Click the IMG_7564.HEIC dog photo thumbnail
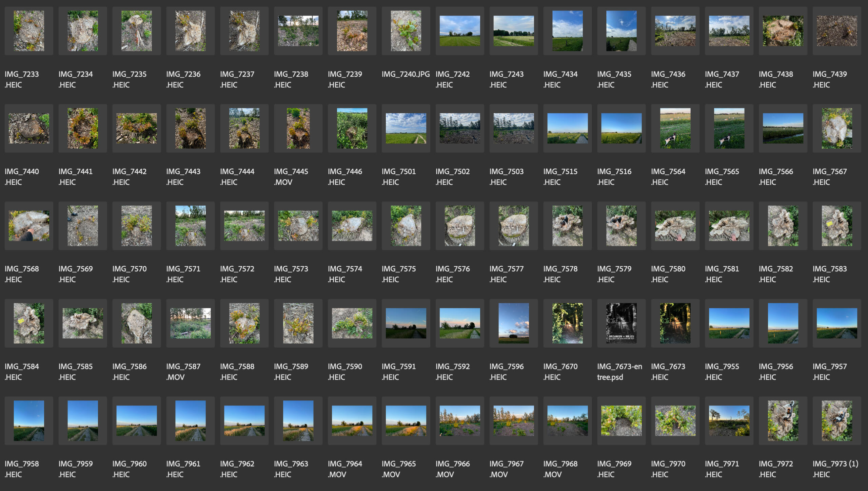The image size is (868, 491). (x=675, y=128)
